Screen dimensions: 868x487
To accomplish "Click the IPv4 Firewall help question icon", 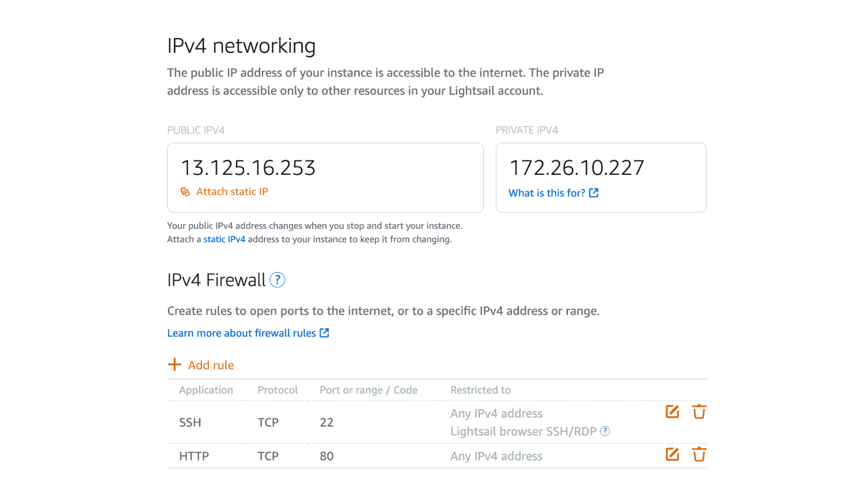I will point(277,280).
